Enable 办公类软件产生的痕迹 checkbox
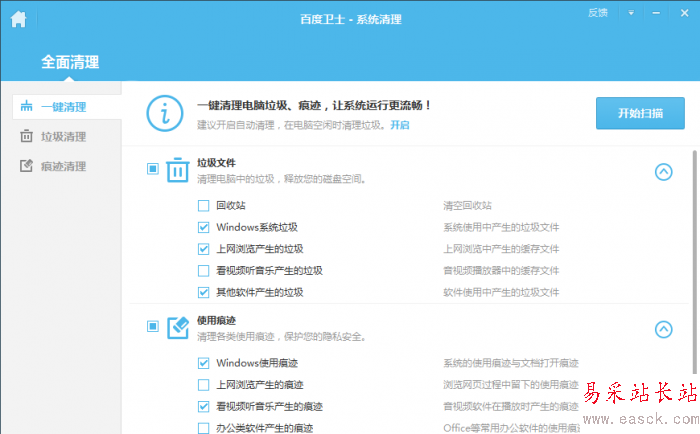Screen dimensions: 700x434 (x=203, y=428)
